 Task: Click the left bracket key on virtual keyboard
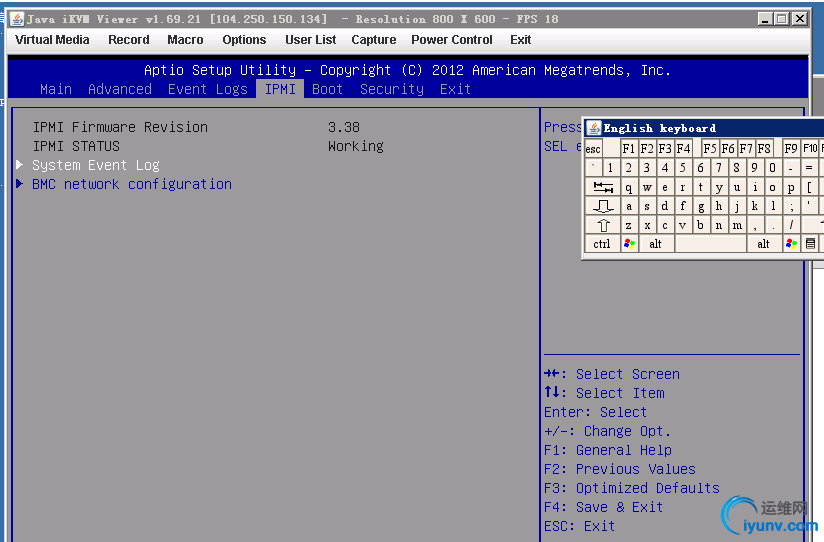click(810, 187)
